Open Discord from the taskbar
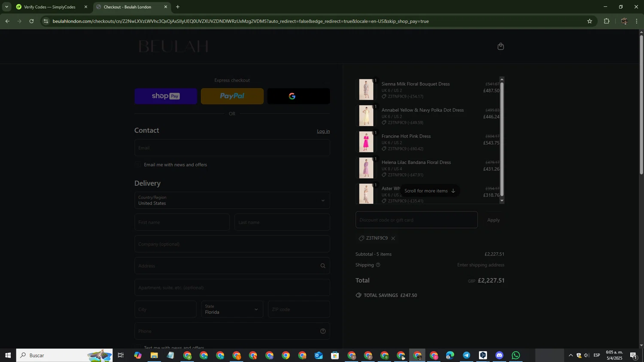Image resolution: width=644 pixels, height=362 pixels. 499,355
